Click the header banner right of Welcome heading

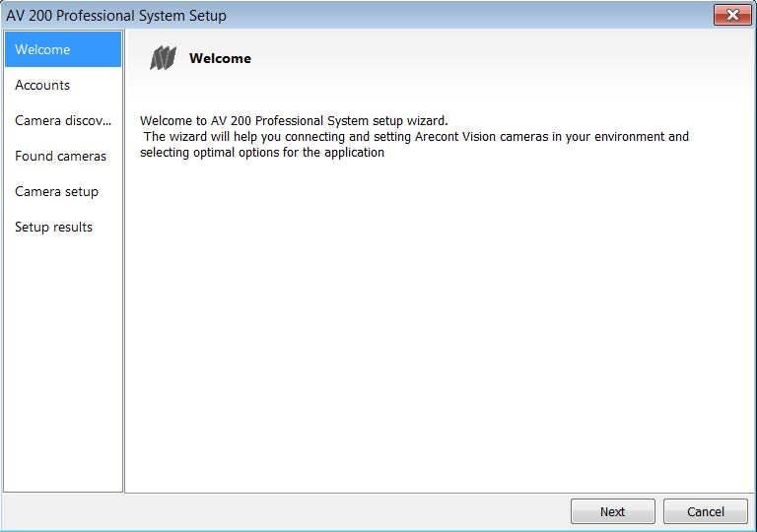pyautogui.click(x=493, y=58)
